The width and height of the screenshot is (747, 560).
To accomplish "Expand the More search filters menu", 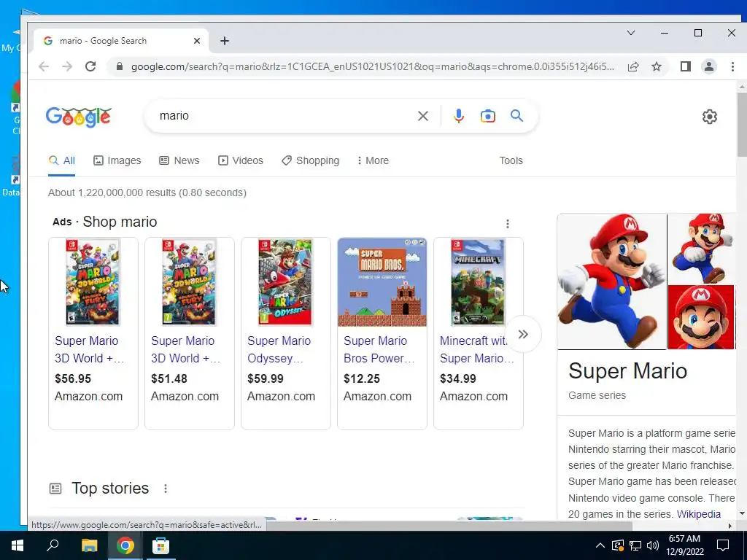I will [373, 160].
